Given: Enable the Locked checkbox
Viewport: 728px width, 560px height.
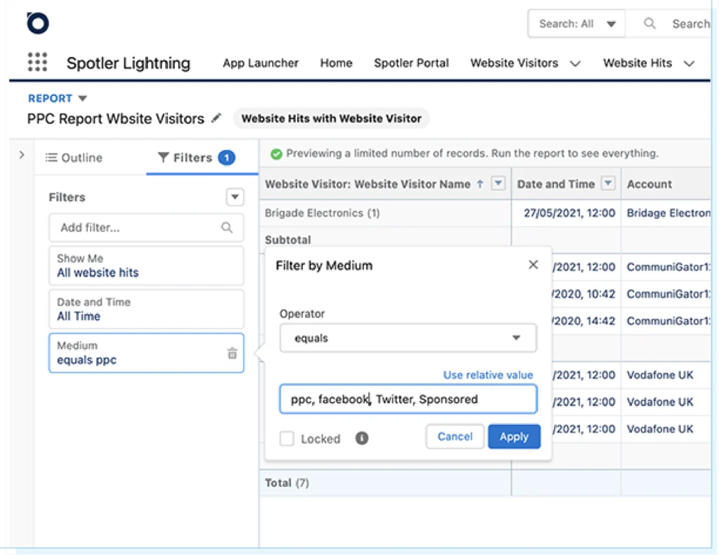Looking at the screenshot, I should point(287,438).
